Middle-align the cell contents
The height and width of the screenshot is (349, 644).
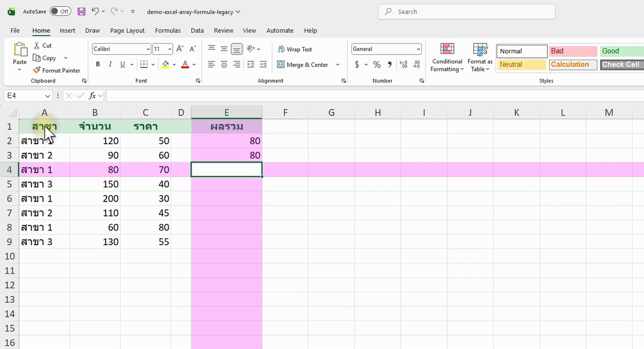(x=224, y=49)
